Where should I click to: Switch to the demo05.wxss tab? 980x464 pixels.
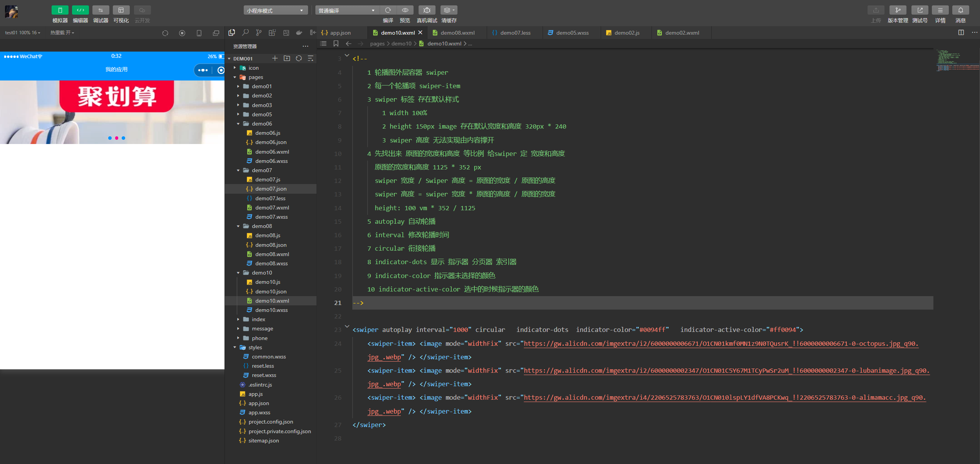tap(572, 33)
